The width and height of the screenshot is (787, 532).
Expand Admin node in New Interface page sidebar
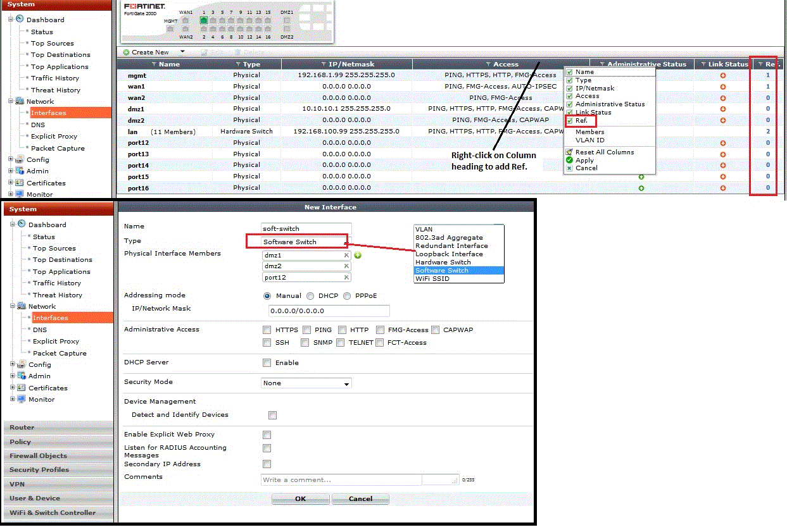pos(13,376)
